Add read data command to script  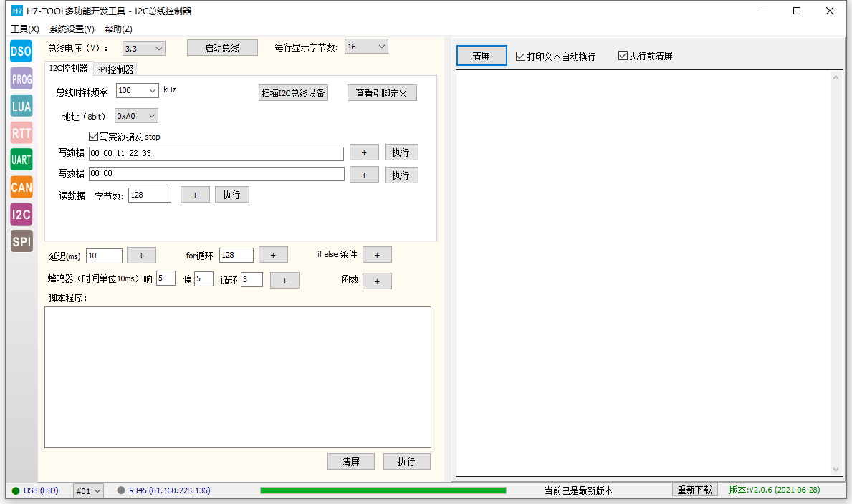[x=195, y=195]
